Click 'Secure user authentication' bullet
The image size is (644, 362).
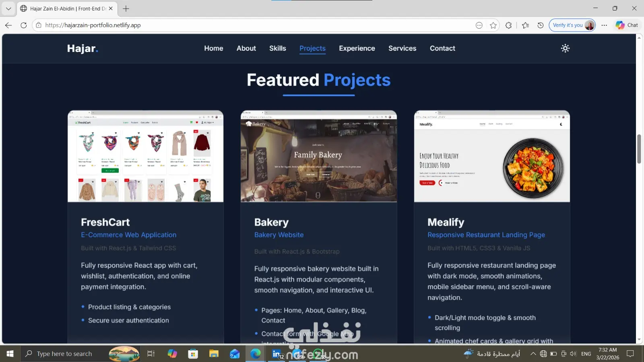coord(128,321)
